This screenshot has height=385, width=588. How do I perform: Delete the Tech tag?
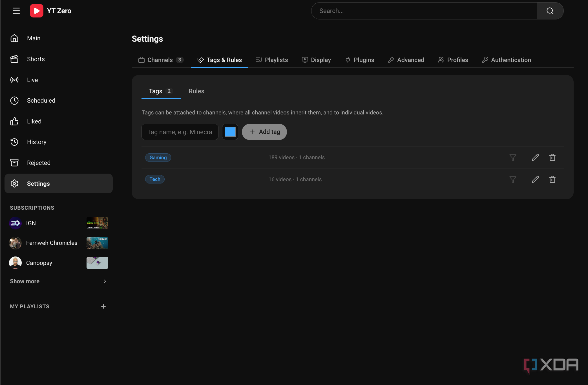click(552, 180)
